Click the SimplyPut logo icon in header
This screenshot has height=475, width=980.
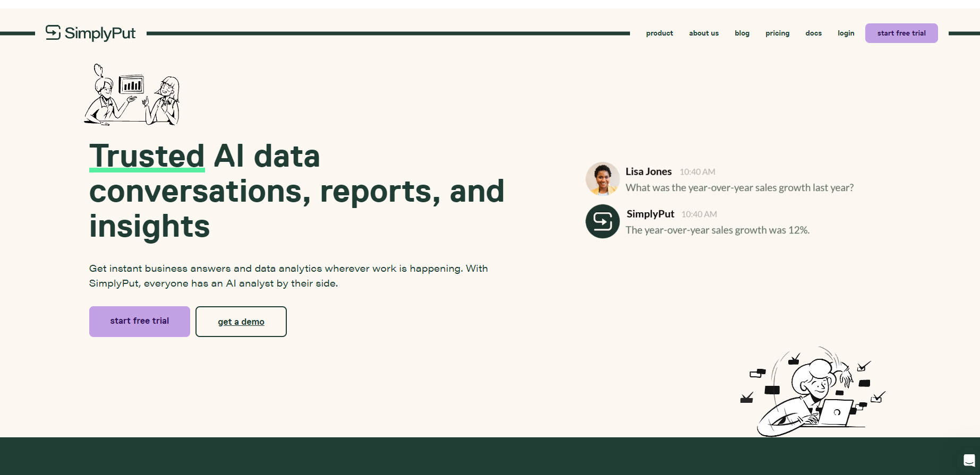53,33
